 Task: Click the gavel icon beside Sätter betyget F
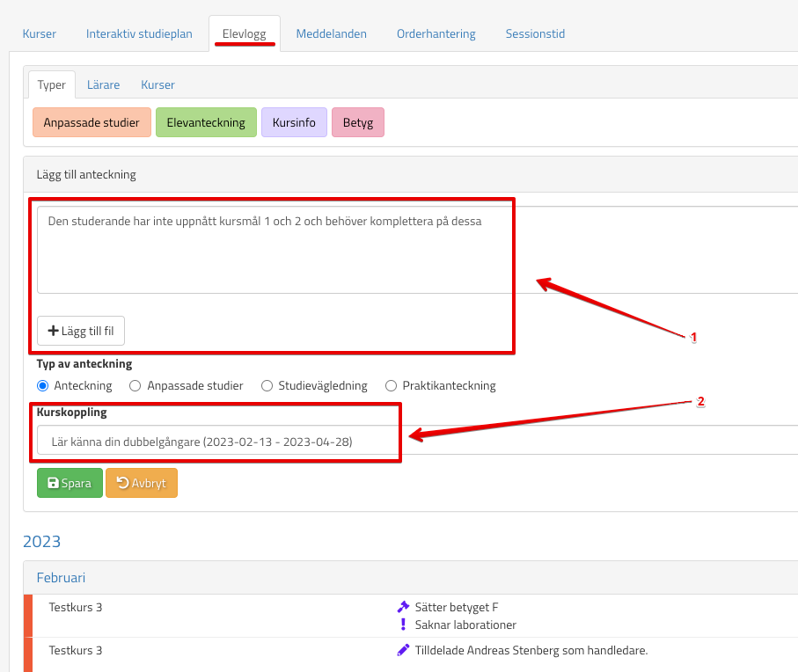coord(404,607)
